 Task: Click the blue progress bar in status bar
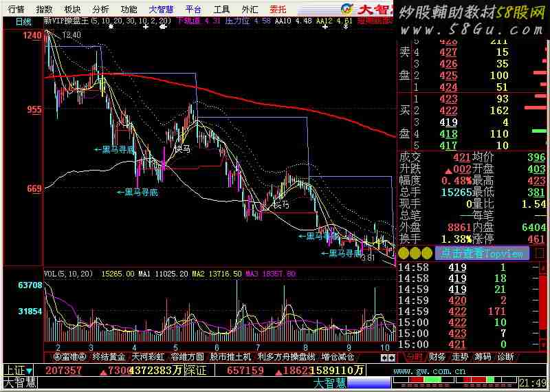368,382
